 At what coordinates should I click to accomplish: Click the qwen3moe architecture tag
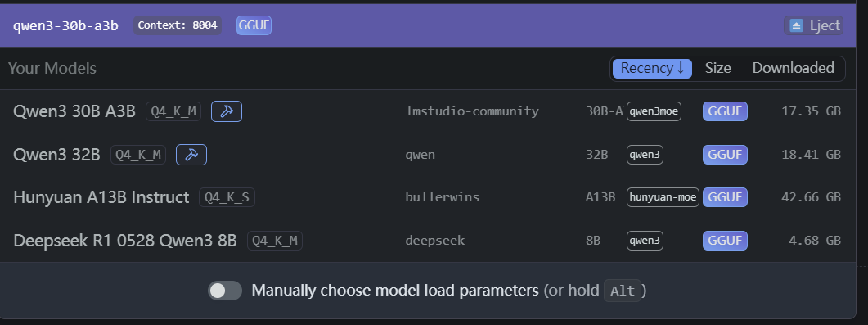click(x=654, y=111)
